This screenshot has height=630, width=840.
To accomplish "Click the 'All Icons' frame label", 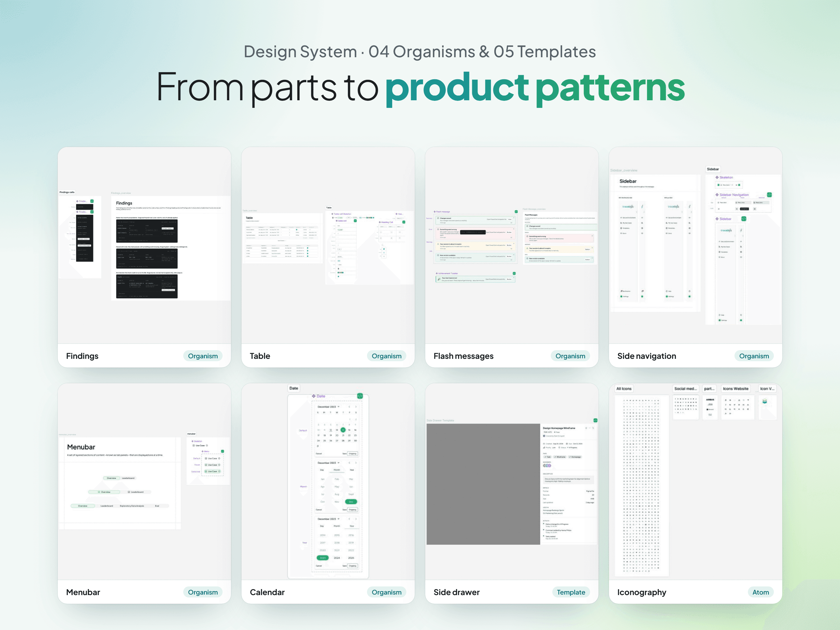I will click(x=624, y=388).
